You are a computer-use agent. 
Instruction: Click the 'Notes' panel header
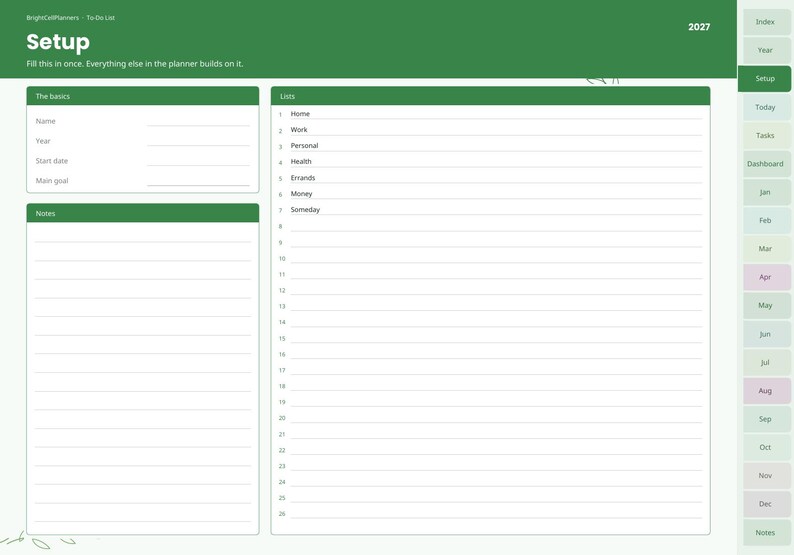click(x=143, y=213)
